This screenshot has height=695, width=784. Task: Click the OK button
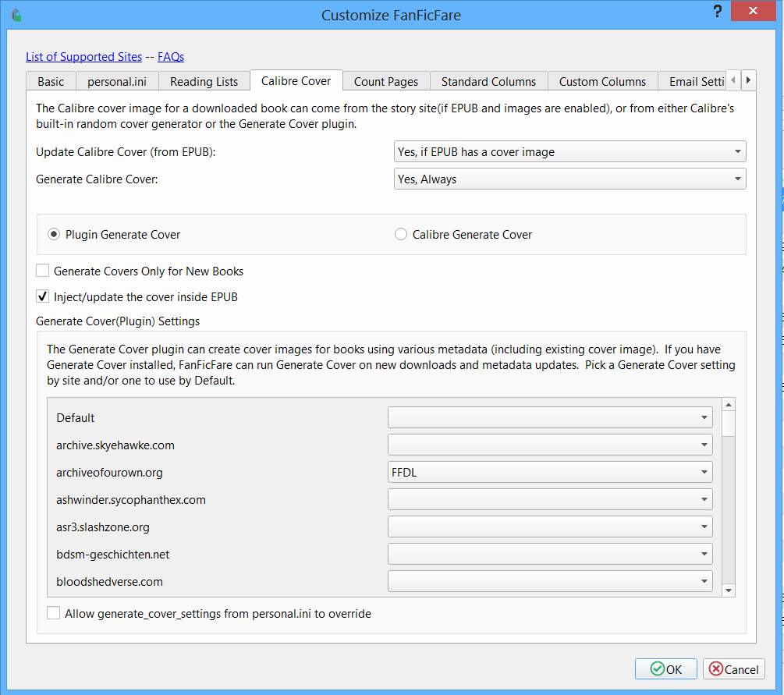tap(666, 669)
